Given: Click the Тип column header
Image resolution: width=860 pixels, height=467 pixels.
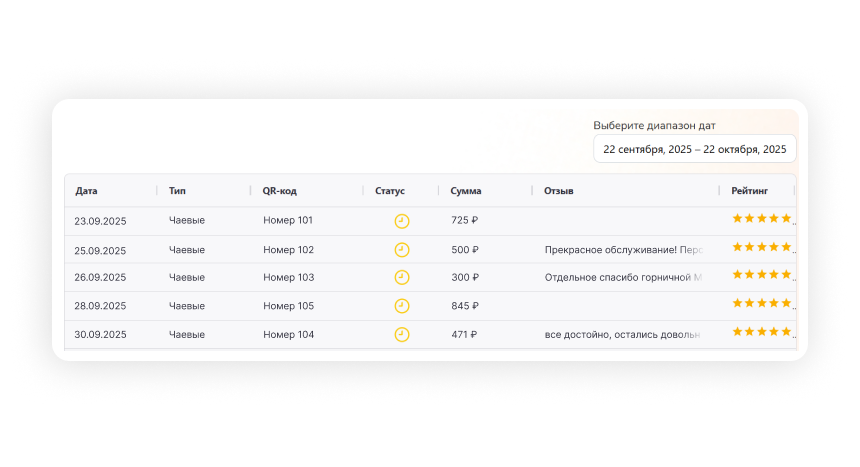Looking at the screenshot, I should (x=178, y=191).
